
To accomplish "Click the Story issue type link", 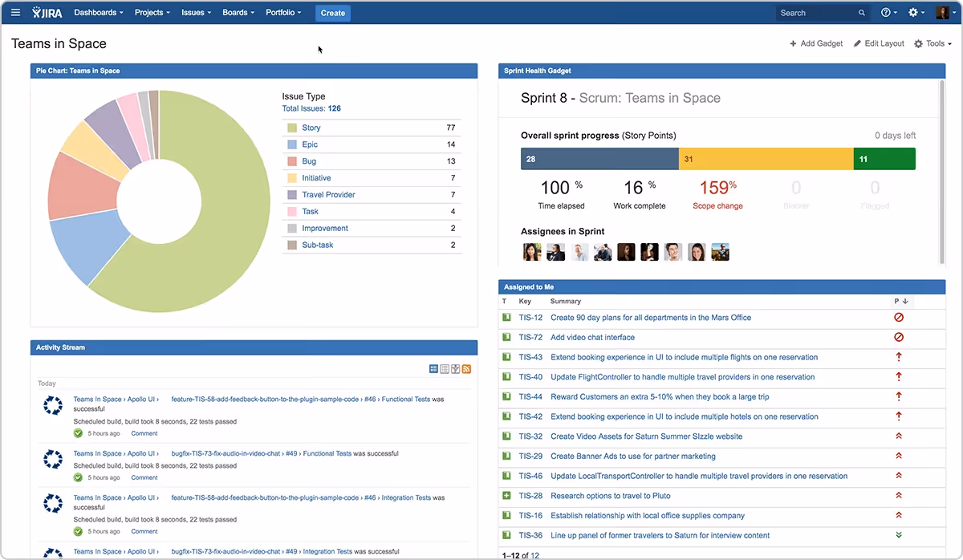I will [x=311, y=128].
